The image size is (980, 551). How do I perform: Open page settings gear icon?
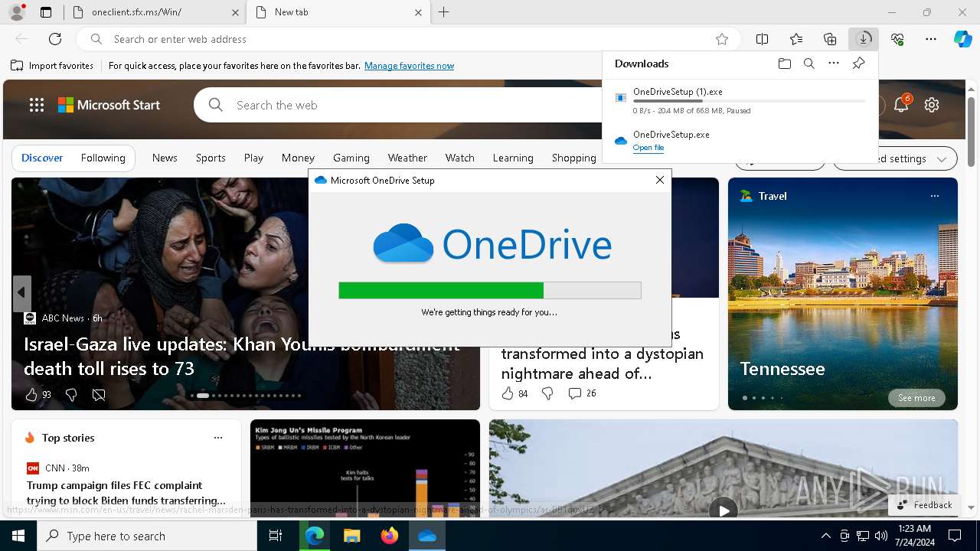(x=932, y=105)
